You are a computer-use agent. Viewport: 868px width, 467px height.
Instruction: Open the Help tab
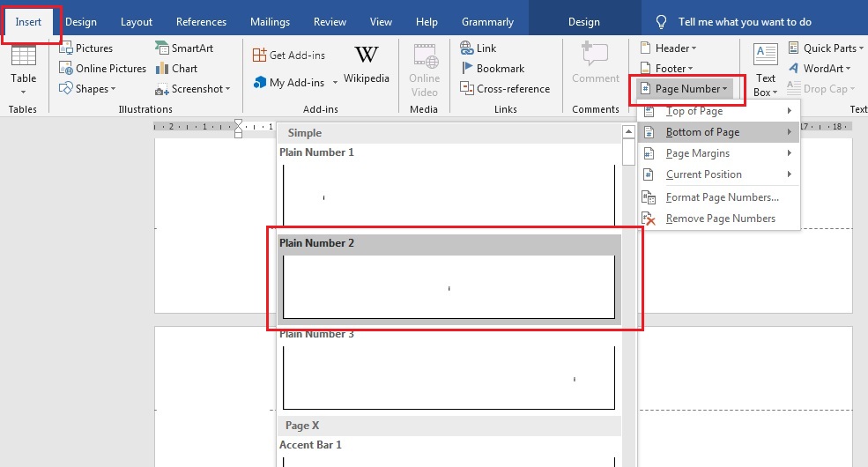click(427, 22)
